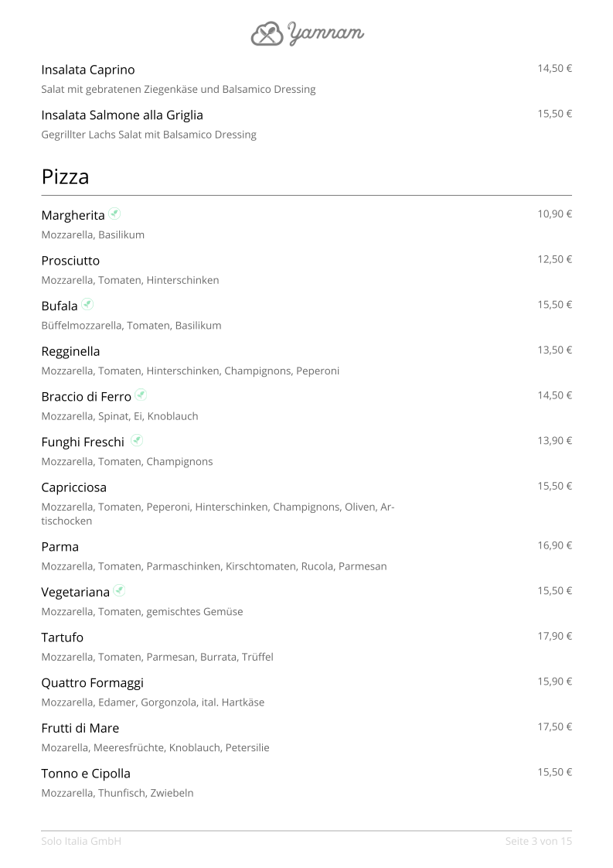613x868 pixels.
Task: Click the vegetarian icon beside Bufala
Action: coord(87,305)
